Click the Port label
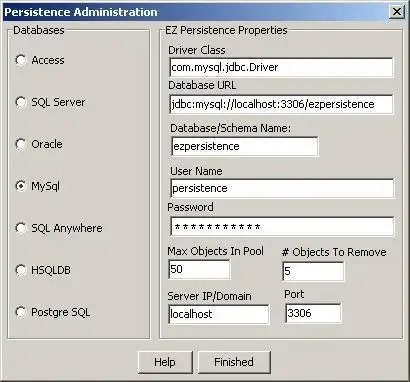The height and width of the screenshot is (382, 410). [x=294, y=294]
